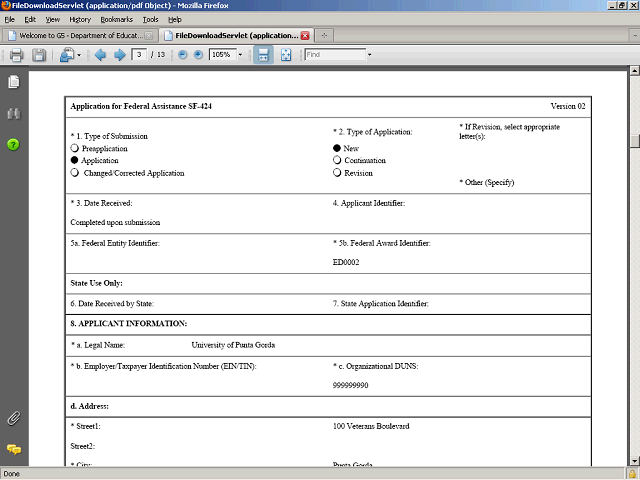Click the 'ED0002' award identifier value

coord(346,262)
